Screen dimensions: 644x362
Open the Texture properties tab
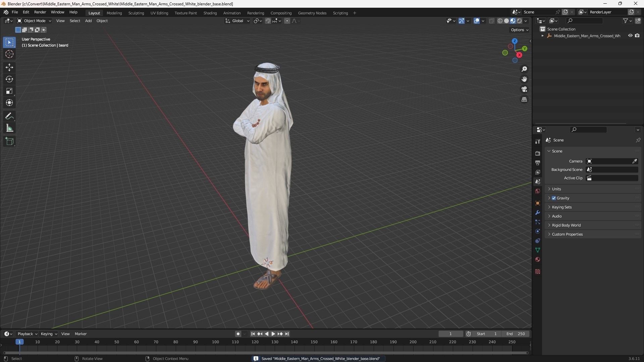pyautogui.click(x=538, y=271)
